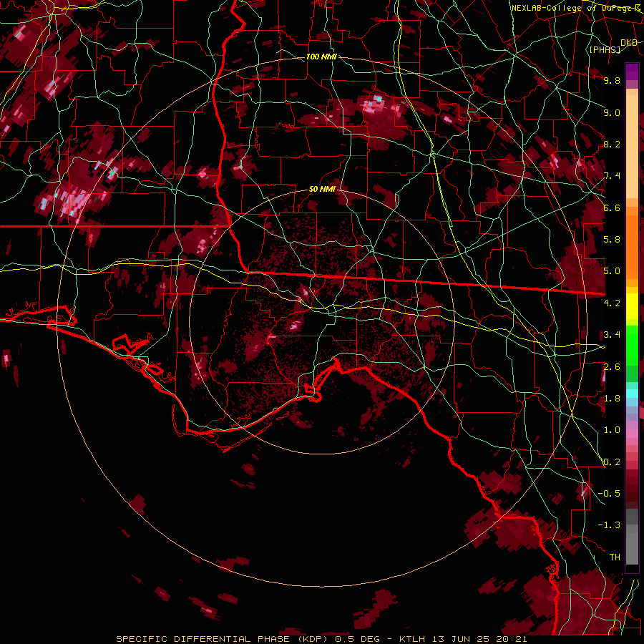Click the 100 NMI range ring label
This screenshot has height=644, width=644.
pos(321,57)
